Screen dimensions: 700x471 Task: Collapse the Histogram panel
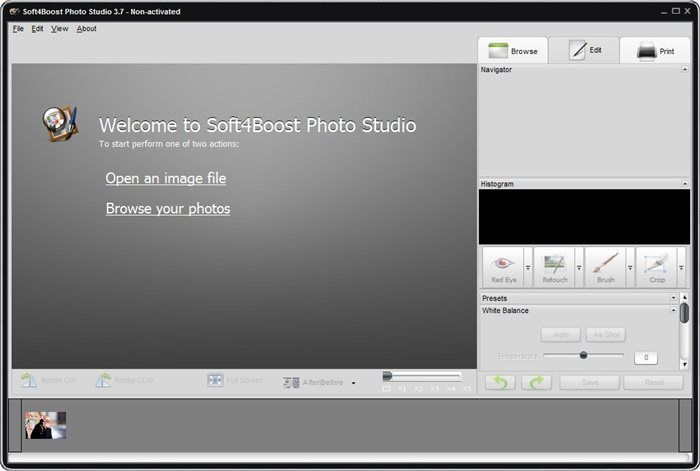(x=685, y=183)
